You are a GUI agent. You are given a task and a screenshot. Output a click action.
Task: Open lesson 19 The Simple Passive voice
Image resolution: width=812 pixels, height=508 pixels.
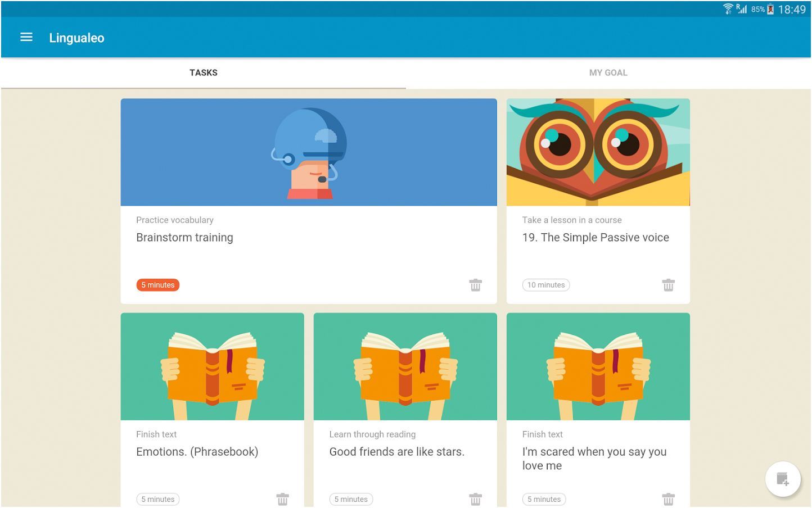(x=595, y=238)
